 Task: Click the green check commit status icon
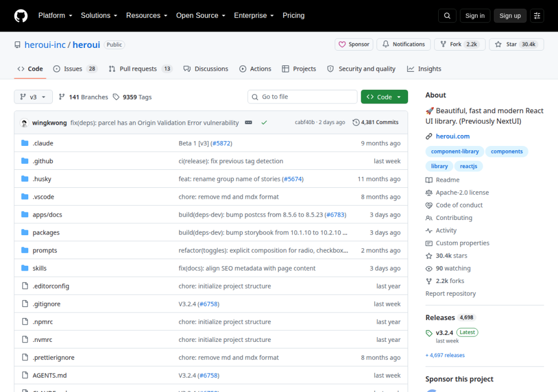click(x=264, y=122)
